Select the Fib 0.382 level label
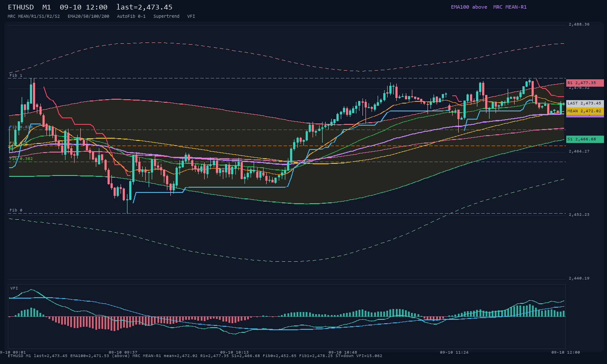607x364 pixels. pyautogui.click(x=21, y=159)
